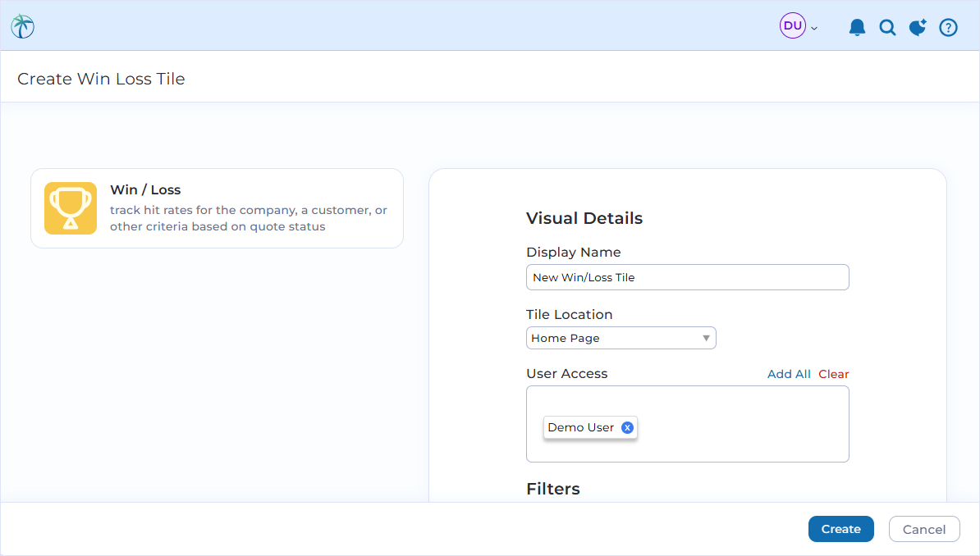Image resolution: width=980 pixels, height=556 pixels.
Task: Click the Demo User chip label
Action: (580, 427)
